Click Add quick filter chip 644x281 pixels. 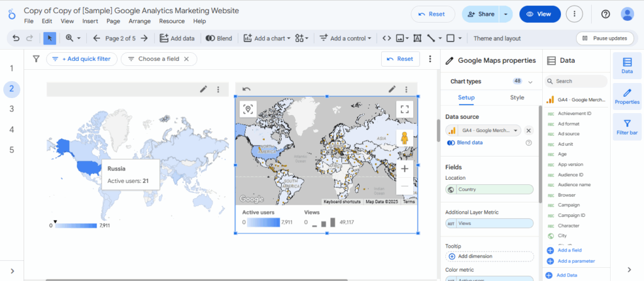tap(82, 58)
